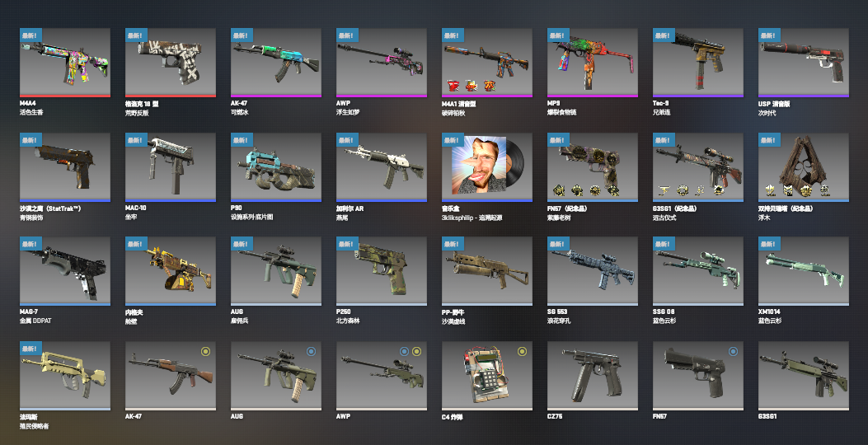This screenshot has width=868, height=445.
Task: Click the yellow T-side equipped badge on default AK-47
Action: pyautogui.click(x=205, y=351)
